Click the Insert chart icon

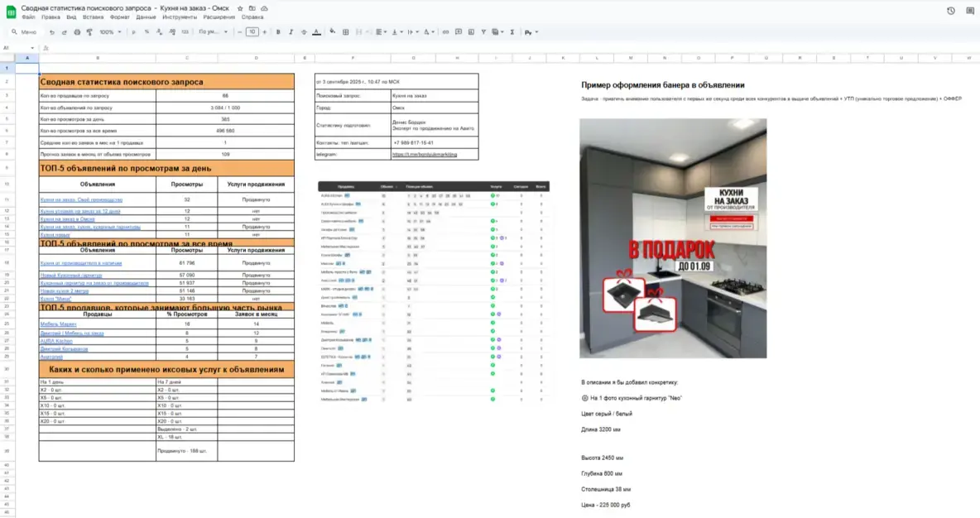click(471, 32)
